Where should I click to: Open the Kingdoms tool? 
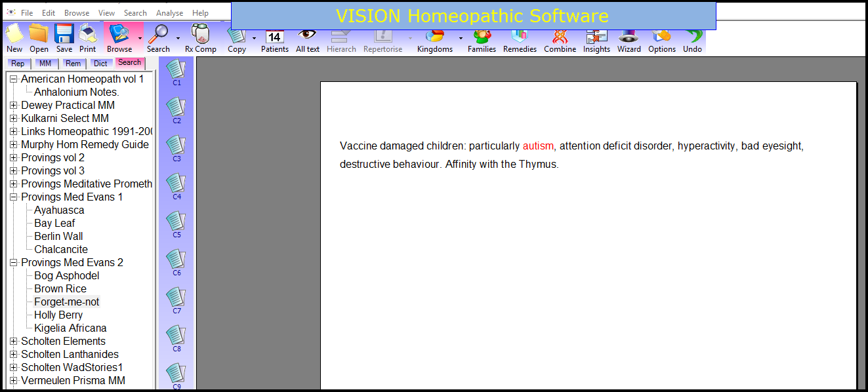pos(434,38)
